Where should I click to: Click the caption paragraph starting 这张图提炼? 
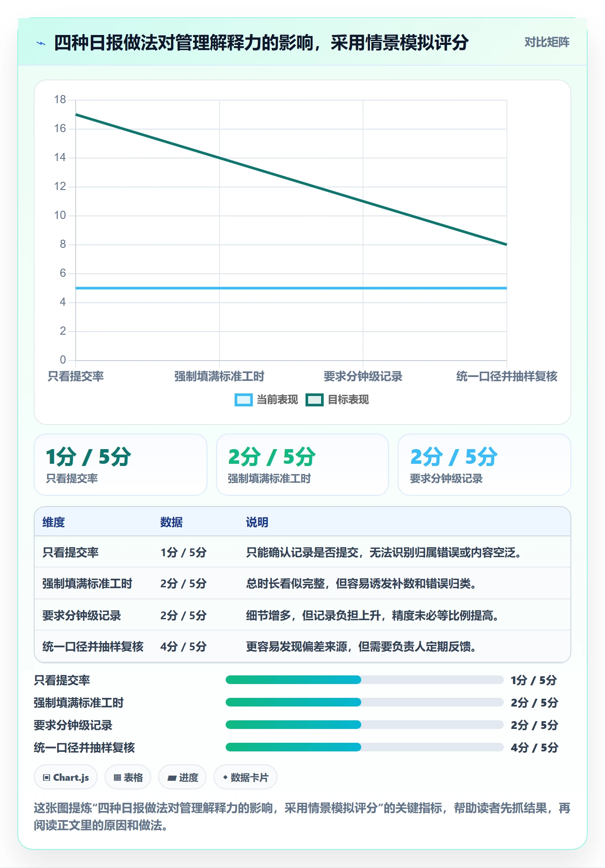point(302,816)
